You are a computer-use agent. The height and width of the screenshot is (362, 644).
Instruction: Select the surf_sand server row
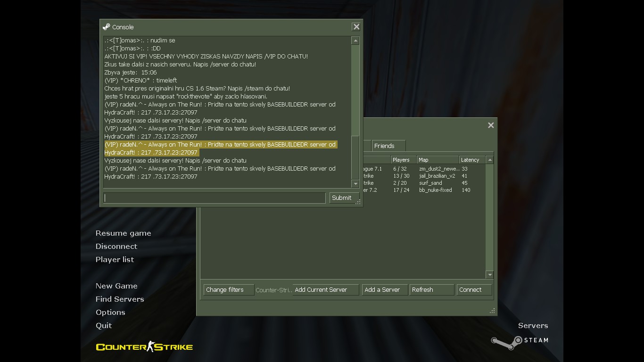(x=423, y=183)
